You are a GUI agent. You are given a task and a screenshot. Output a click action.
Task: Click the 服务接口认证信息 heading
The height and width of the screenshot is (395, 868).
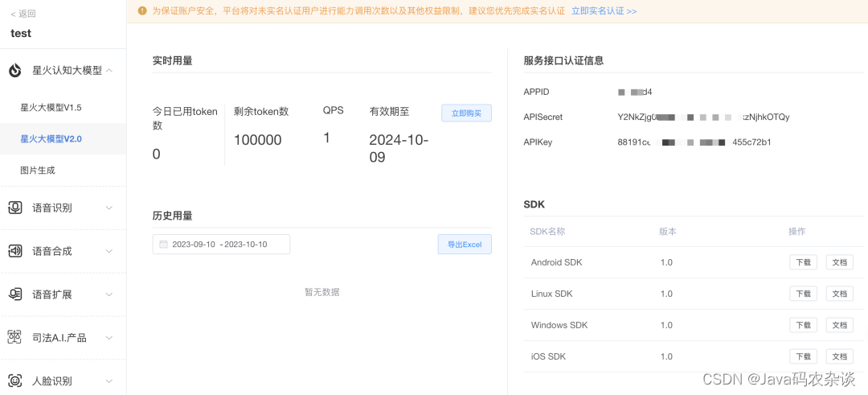563,61
